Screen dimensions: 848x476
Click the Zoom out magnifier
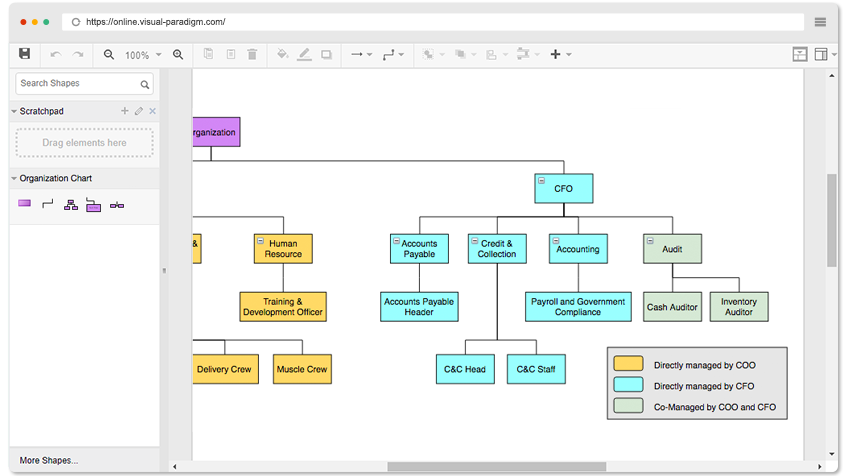109,55
